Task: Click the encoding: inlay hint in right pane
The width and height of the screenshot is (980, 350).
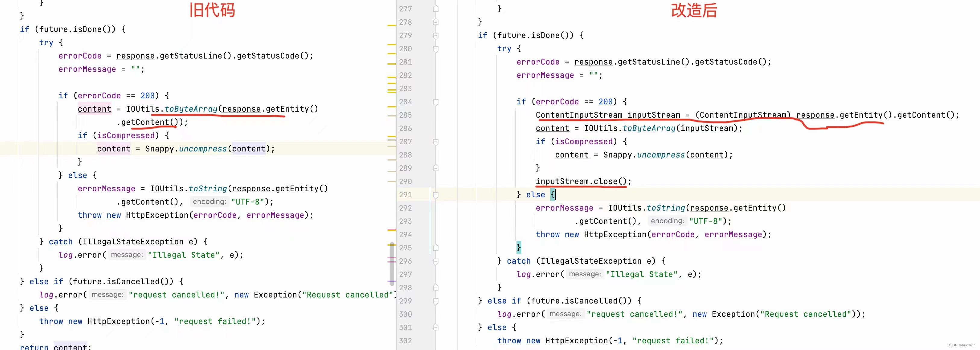Action: 667,221
